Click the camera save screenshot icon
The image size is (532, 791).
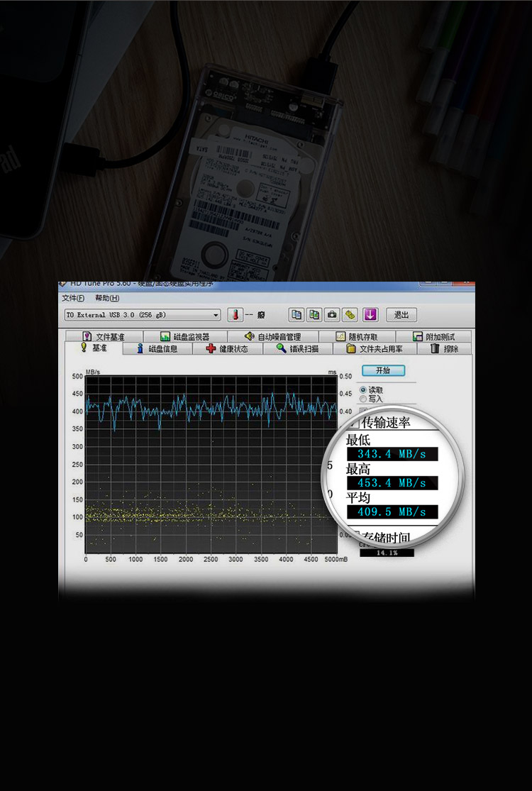[x=332, y=315]
